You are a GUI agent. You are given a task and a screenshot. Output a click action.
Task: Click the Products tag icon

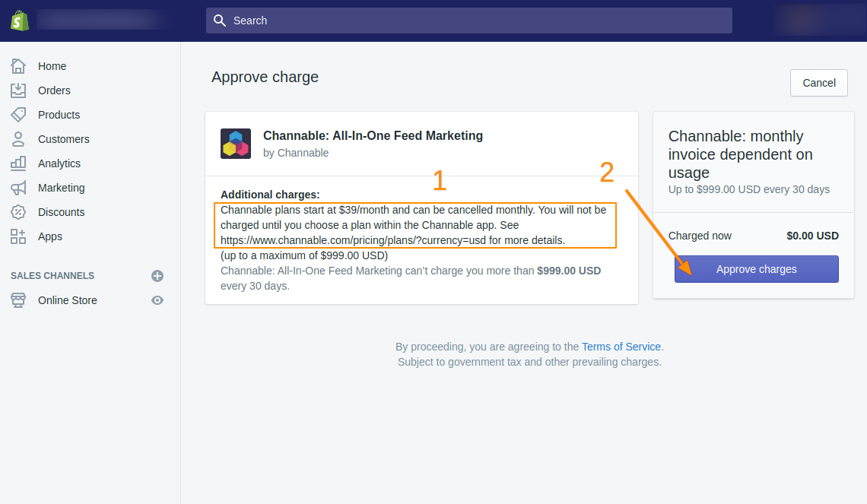tap(18, 115)
